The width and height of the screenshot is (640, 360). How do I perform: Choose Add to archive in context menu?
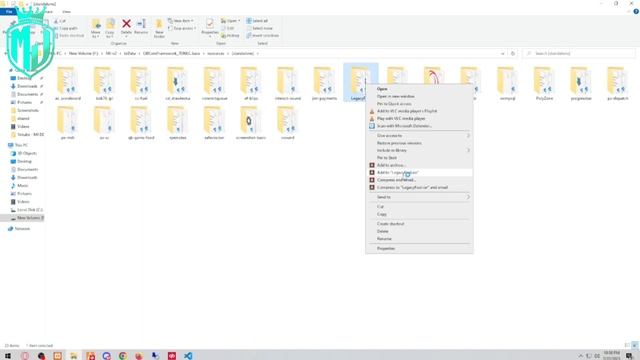pos(420,165)
